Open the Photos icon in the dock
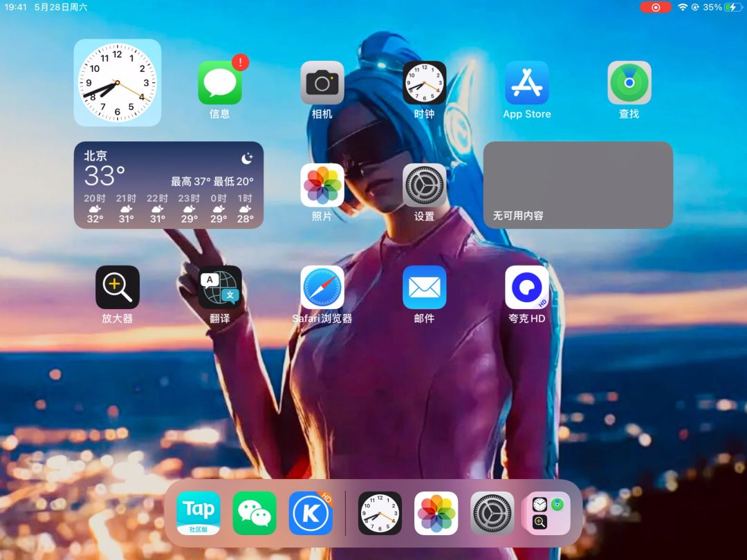 pos(436,513)
